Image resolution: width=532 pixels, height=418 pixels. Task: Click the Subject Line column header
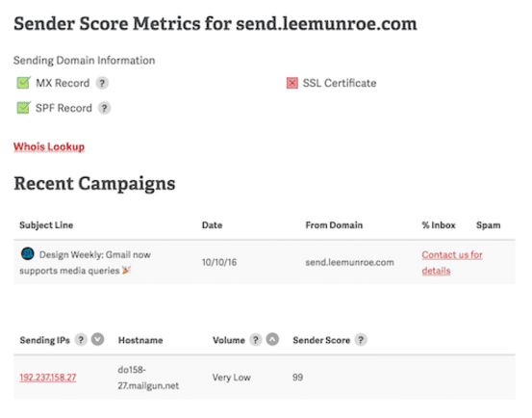[46, 225]
